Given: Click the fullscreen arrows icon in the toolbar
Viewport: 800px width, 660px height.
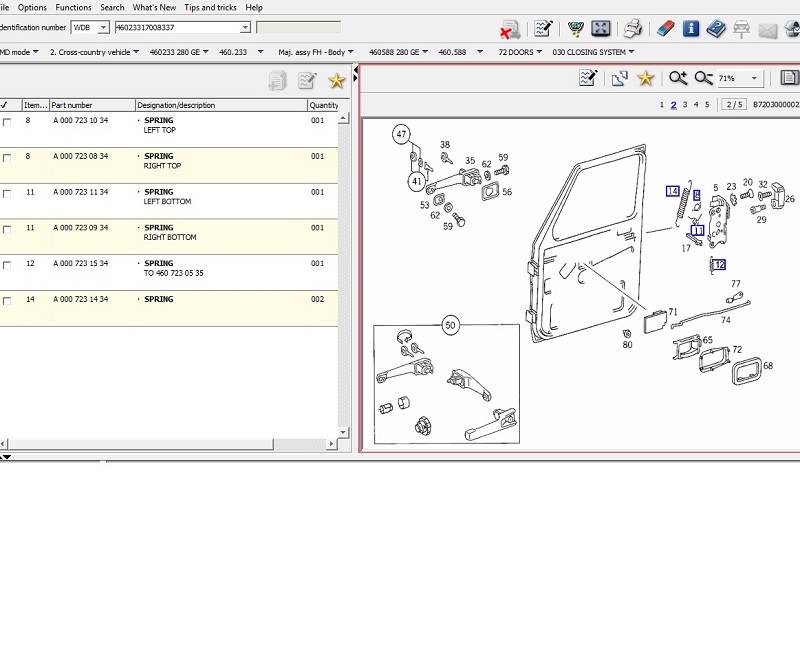Looking at the screenshot, I should (x=601, y=29).
